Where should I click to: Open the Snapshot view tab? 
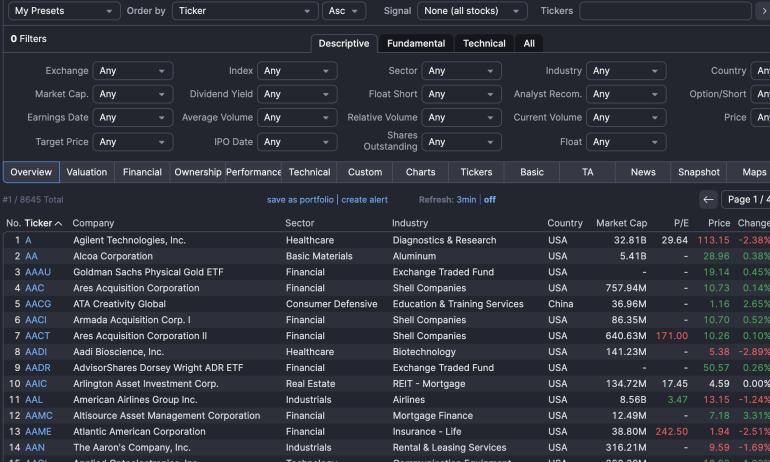coord(698,172)
